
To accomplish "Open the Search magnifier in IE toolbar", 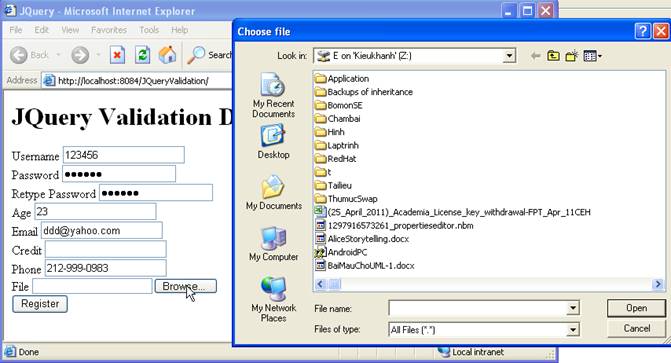I will [x=210, y=55].
